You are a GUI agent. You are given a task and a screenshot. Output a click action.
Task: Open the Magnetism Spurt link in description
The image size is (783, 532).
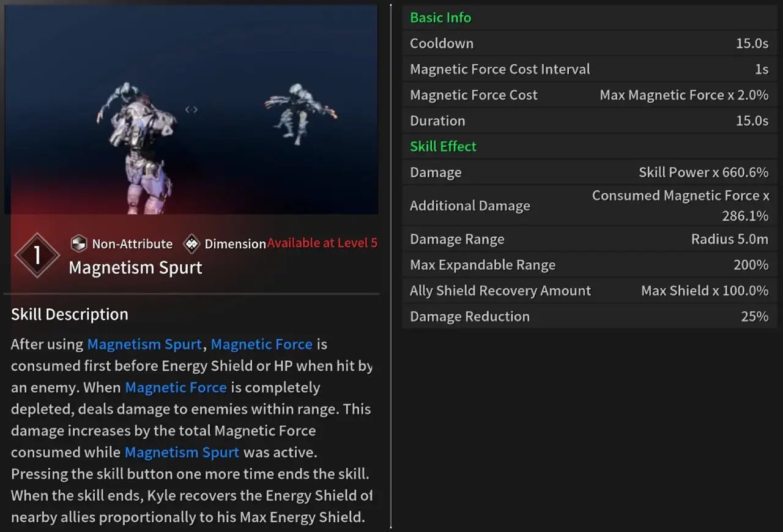[x=144, y=344]
